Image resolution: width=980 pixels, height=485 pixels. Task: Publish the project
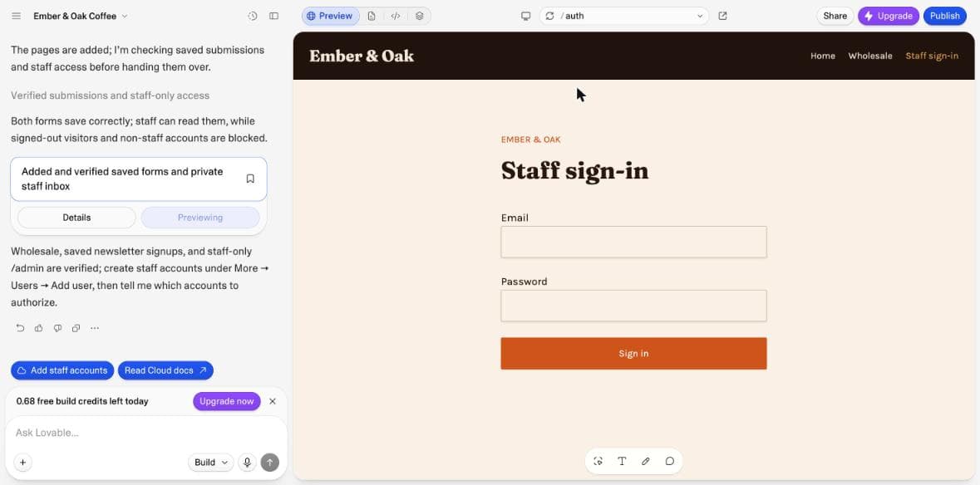944,17
